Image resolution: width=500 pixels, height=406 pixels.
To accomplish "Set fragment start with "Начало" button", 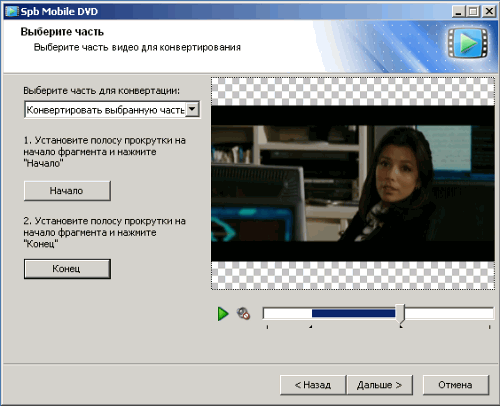I will (67, 191).
